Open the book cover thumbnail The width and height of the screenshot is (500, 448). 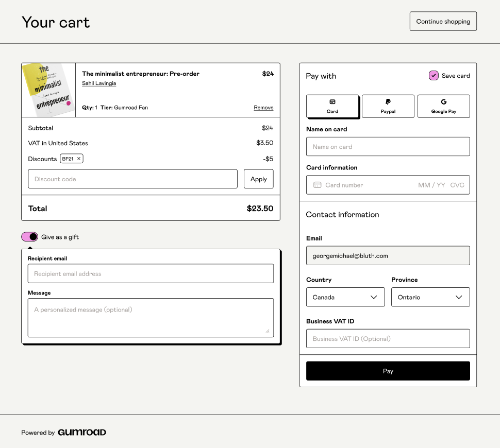tap(48, 90)
